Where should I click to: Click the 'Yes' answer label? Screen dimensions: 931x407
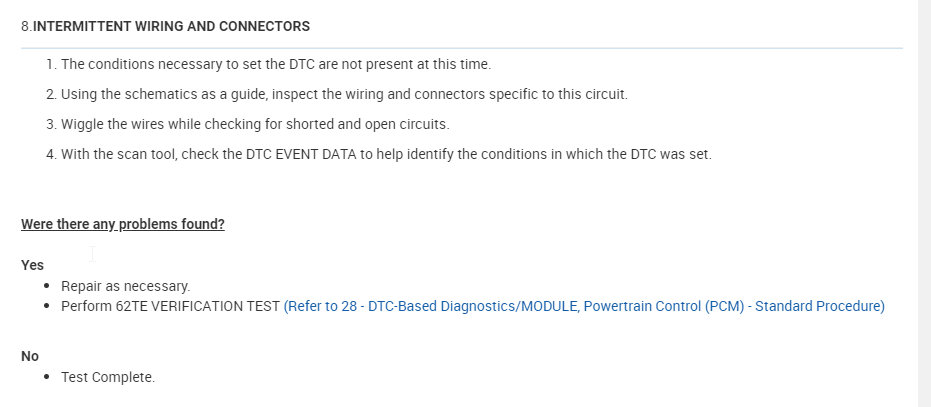pos(32,265)
